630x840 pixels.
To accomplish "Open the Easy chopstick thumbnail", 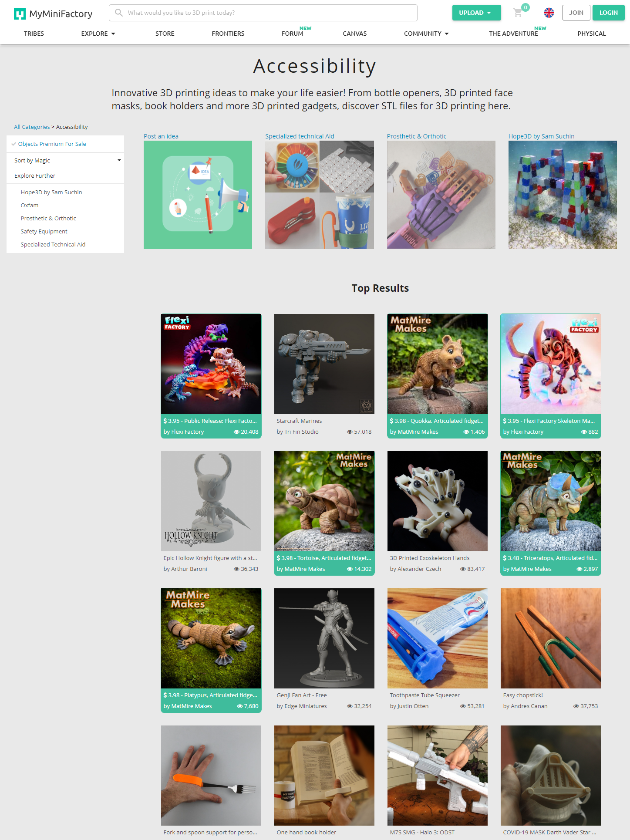I will point(551,638).
